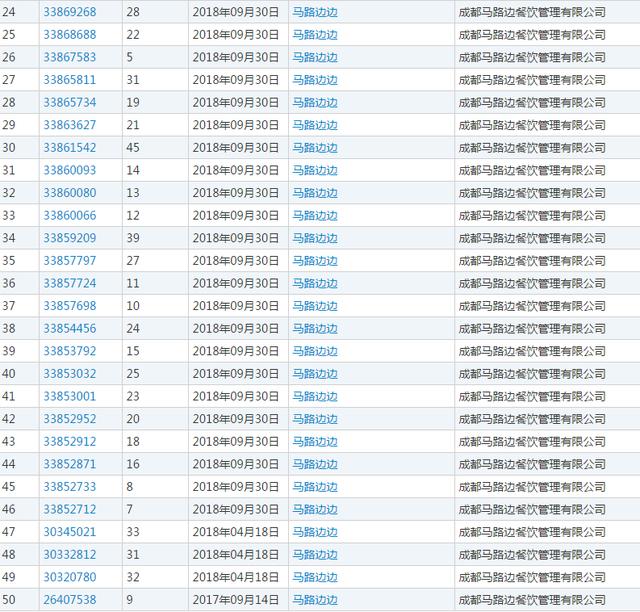This screenshot has height=612, width=640.
Task: Select date 2018年04月18日 in row 47
Action: 236,532
